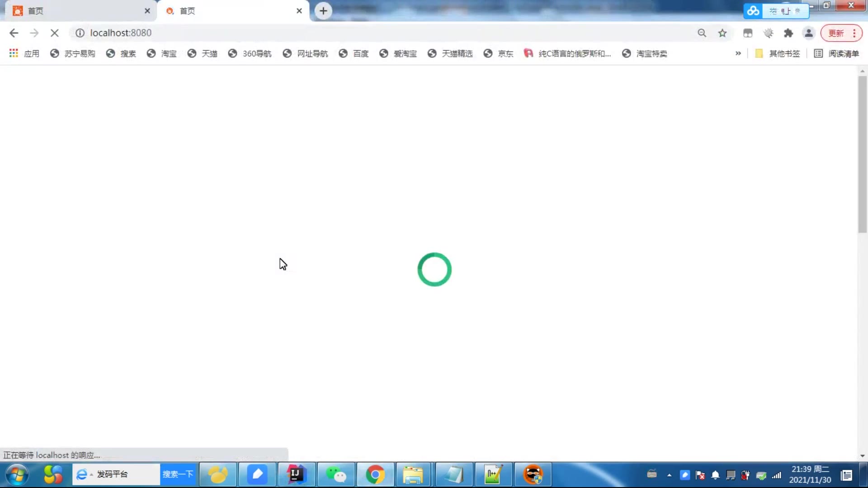868x488 pixels.
Task: Click the site information icon
Action: coord(80,33)
